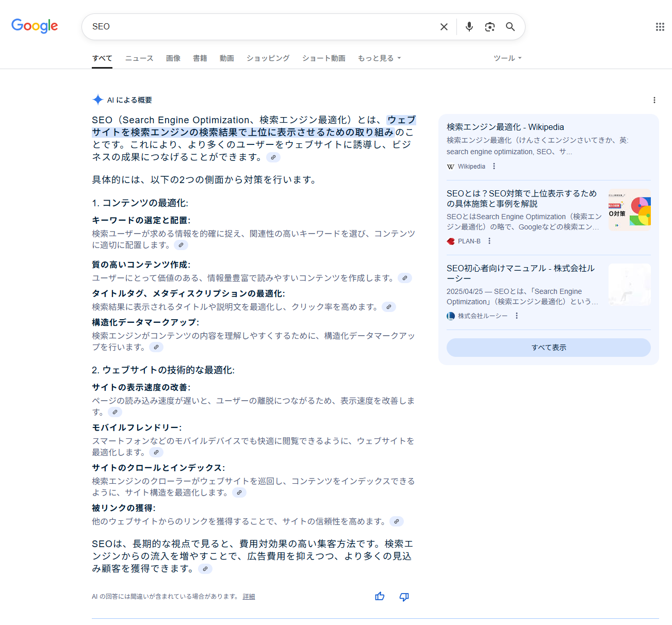The width and height of the screenshot is (672, 625).
Task: Give thumbs down to AI overview
Action: [x=404, y=597]
